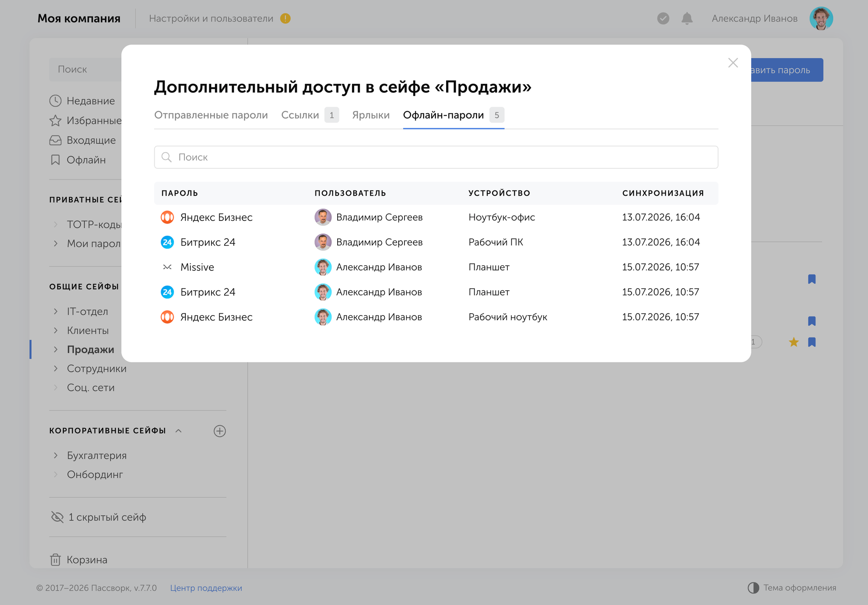This screenshot has width=868, height=605.
Task: Expand the Клиенты safe
Action: point(56,330)
